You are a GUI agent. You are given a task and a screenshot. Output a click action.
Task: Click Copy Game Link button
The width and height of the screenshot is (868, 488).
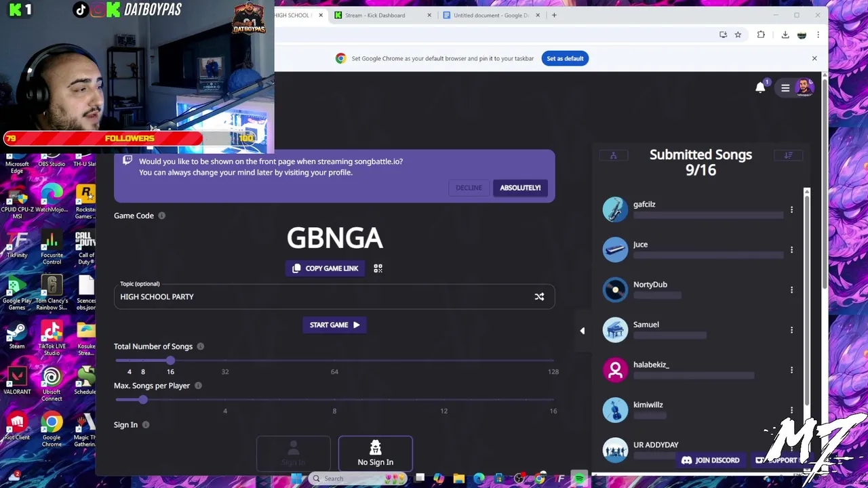tap(325, 268)
